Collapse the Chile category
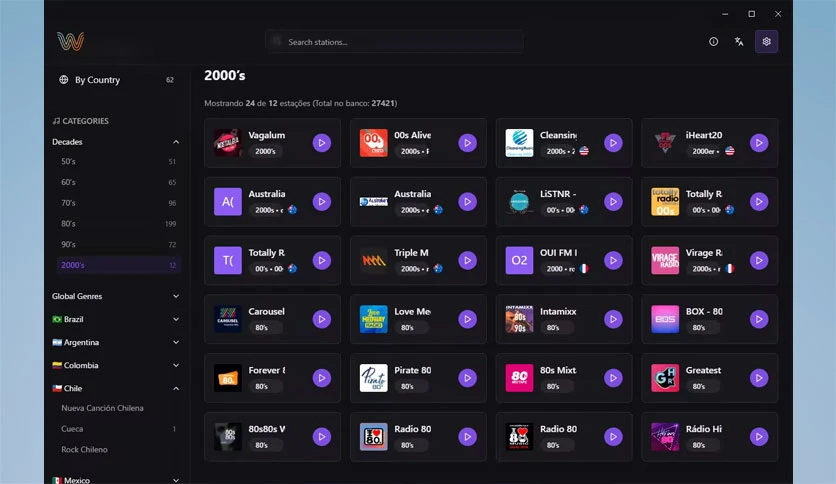Image resolution: width=836 pixels, height=484 pixels. 176,388
